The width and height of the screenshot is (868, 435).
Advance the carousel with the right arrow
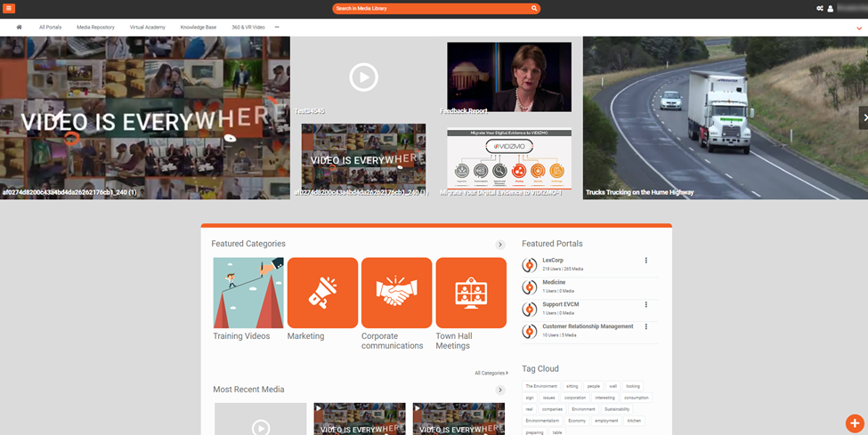tap(863, 117)
